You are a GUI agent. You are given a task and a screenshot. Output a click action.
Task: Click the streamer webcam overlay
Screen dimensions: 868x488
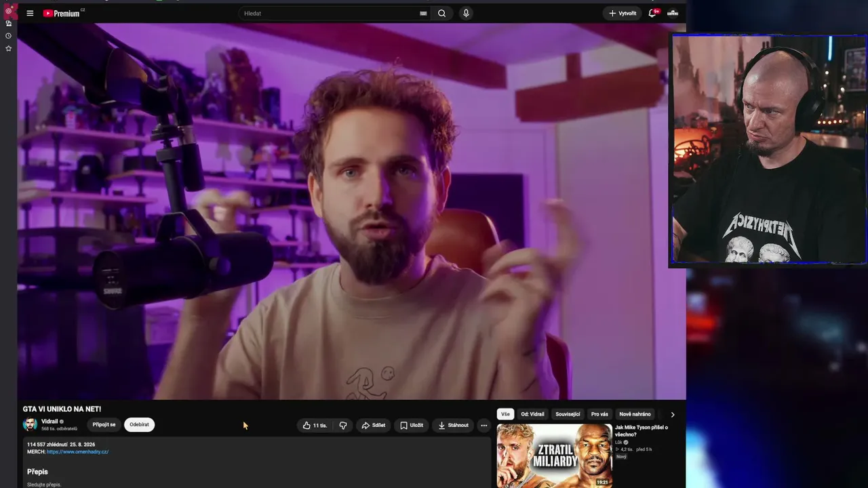click(x=768, y=150)
